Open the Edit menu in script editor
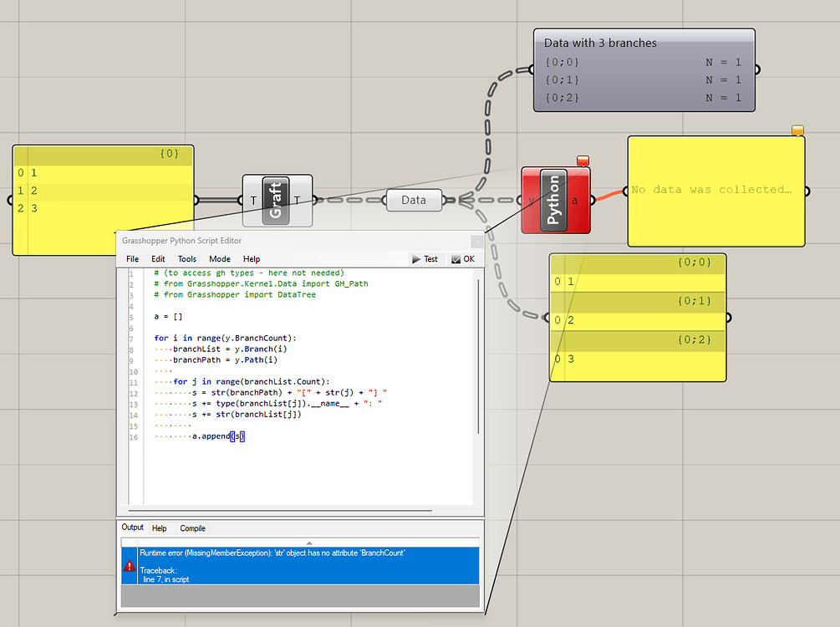840x627 pixels. pos(158,259)
